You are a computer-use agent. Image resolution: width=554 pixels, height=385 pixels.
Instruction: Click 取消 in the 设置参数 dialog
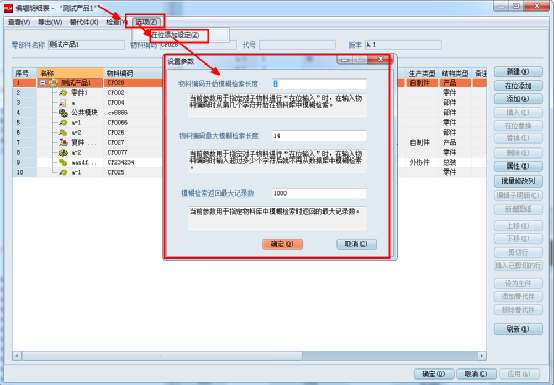[356, 244]
